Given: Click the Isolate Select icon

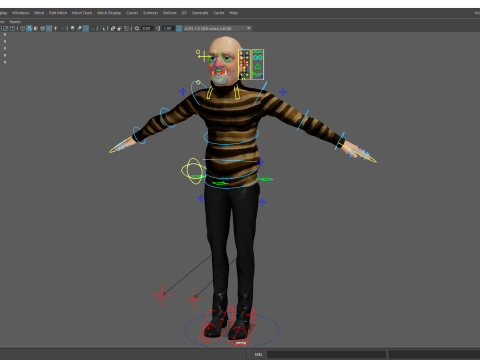Looking at the screenshot, I should click(x=102, y=29).
